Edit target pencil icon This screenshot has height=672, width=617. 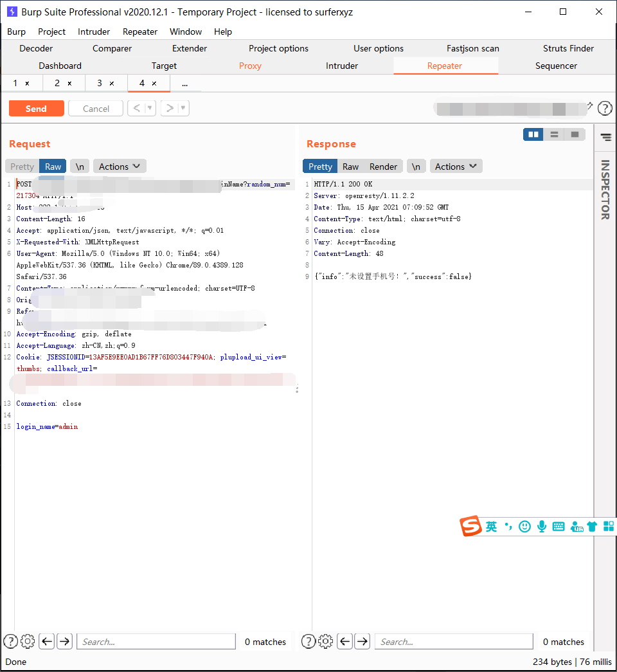[590, 105]
